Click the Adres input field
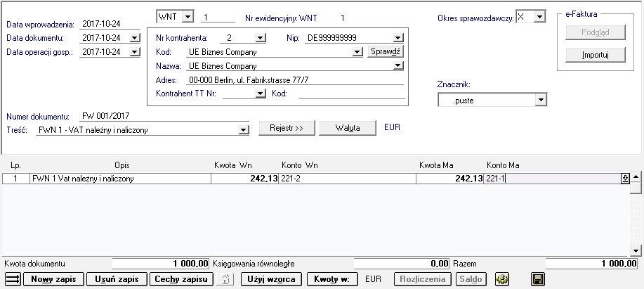644x289 pixels. tap(291, 80)
